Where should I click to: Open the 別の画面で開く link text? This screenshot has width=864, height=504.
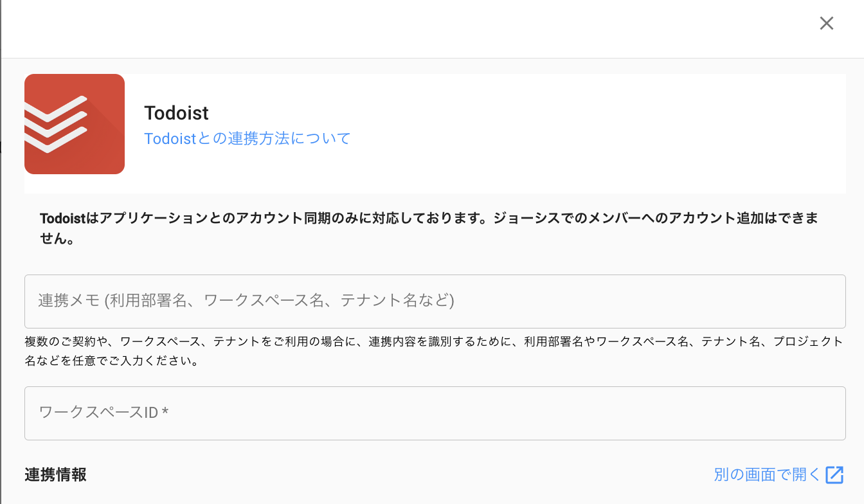(767, 475)
